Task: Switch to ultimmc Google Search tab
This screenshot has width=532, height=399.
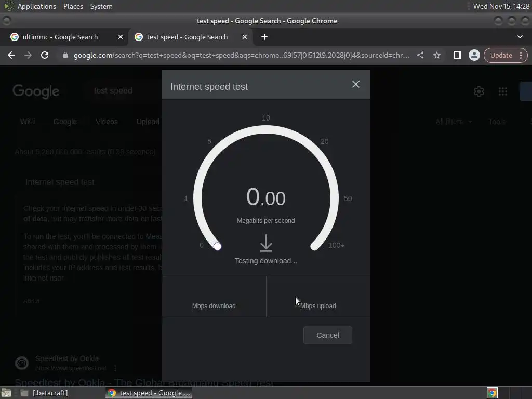Action: tap(60, 37)
